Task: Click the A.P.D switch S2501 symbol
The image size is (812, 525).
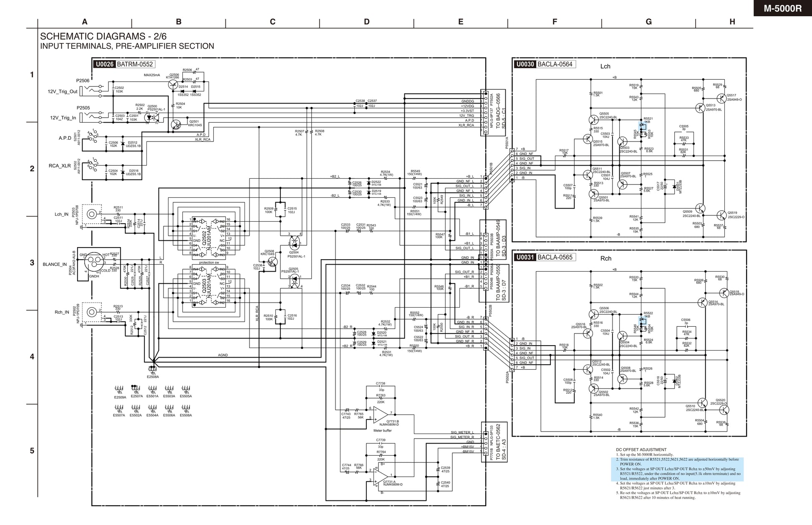Action: pos(93,137)
